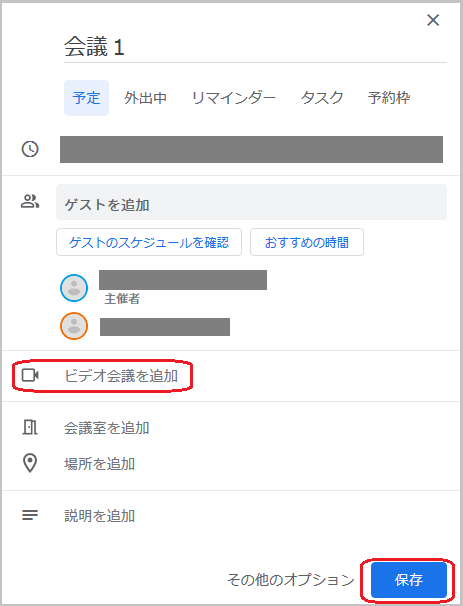Open the リマインダー tab
Screen dimensions: 463x606
(234, 98)
